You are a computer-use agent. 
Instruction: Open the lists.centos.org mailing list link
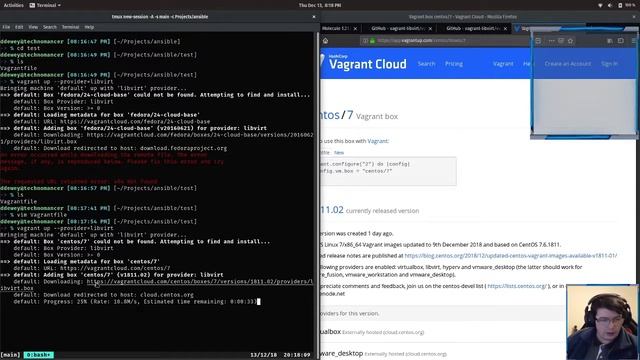(517, 286)
